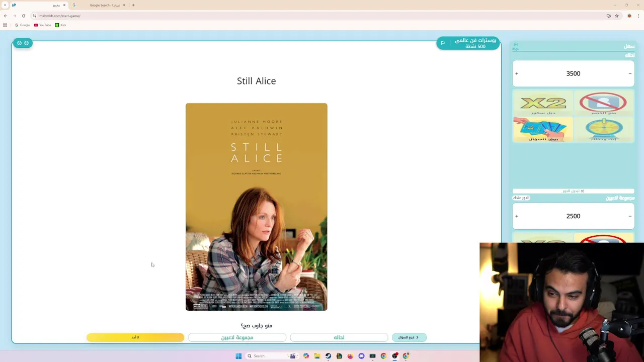Open the Kick bookmark
This screenshot has width=644, height=362.
pyautogui.click(x=60, y=25)
